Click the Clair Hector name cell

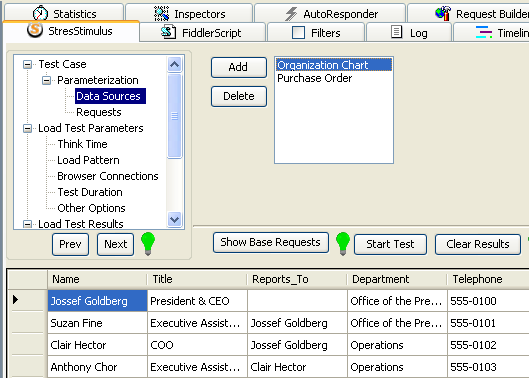[98, 345]
